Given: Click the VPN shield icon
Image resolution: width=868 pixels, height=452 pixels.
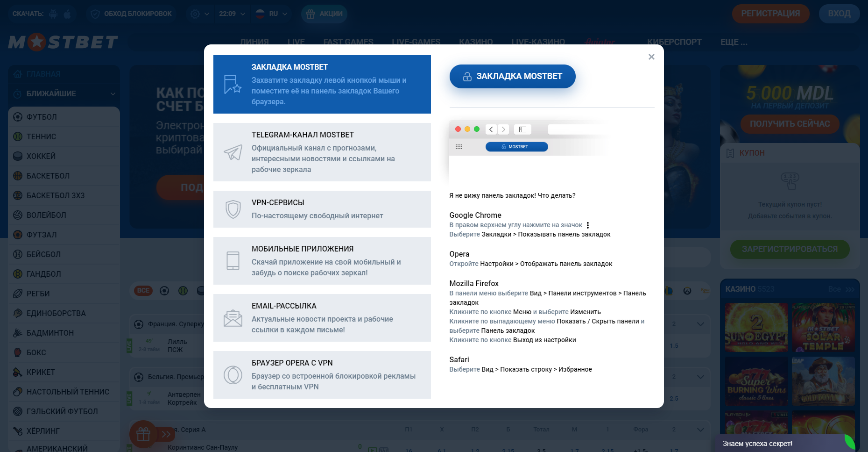Looking at the screenshot, I should pos(233,209).
